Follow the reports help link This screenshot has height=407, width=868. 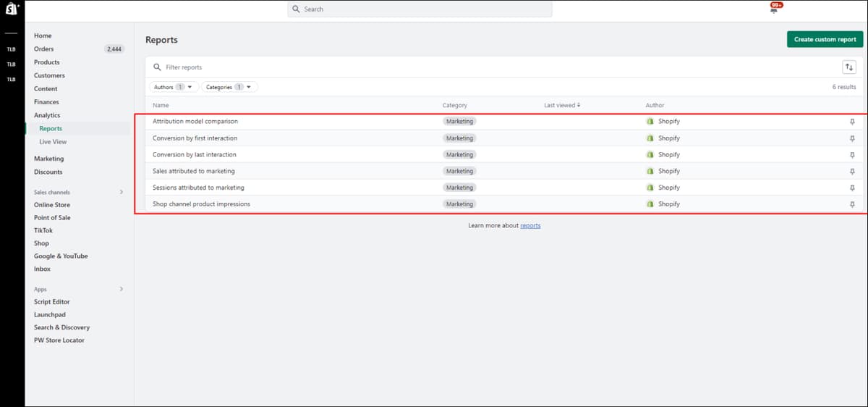click(x=530, y=226)
